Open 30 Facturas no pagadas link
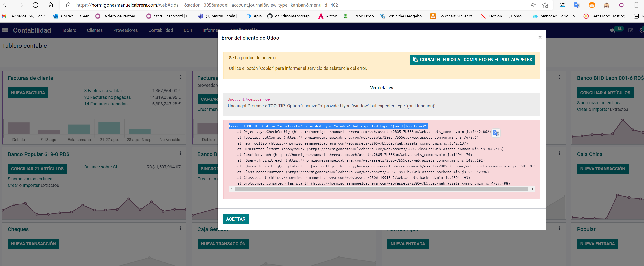Viewport: 644px width, 266px height. 107,98
